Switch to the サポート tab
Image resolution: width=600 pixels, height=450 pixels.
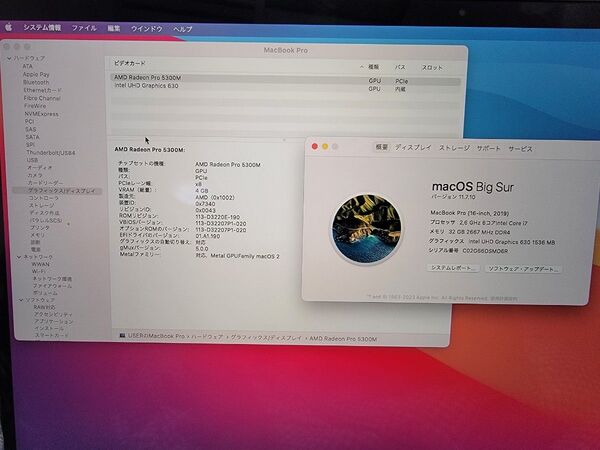tap(489, 148)
